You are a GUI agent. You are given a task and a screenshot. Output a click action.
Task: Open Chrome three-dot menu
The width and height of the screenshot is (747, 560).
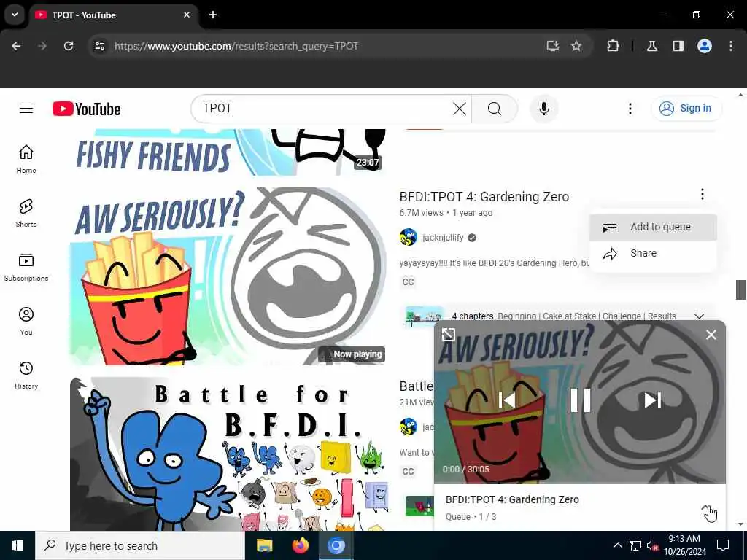731,46
